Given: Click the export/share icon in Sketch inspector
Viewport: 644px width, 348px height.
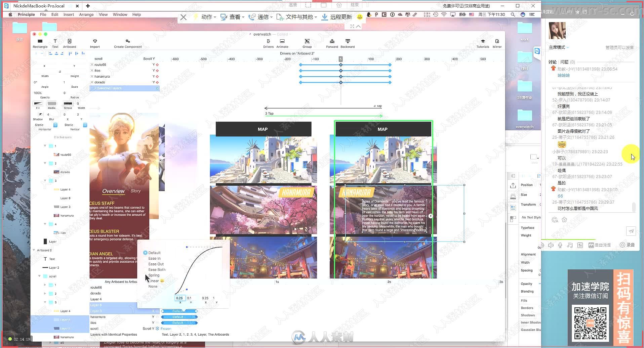Looking at the screenshot, I should (513, 186).
